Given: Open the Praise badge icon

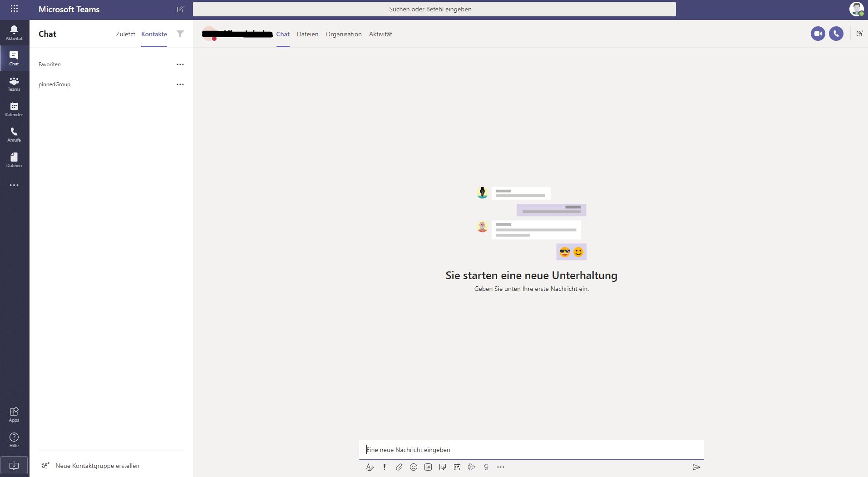Looking at the screenshot, I should (x=486, y=467).
